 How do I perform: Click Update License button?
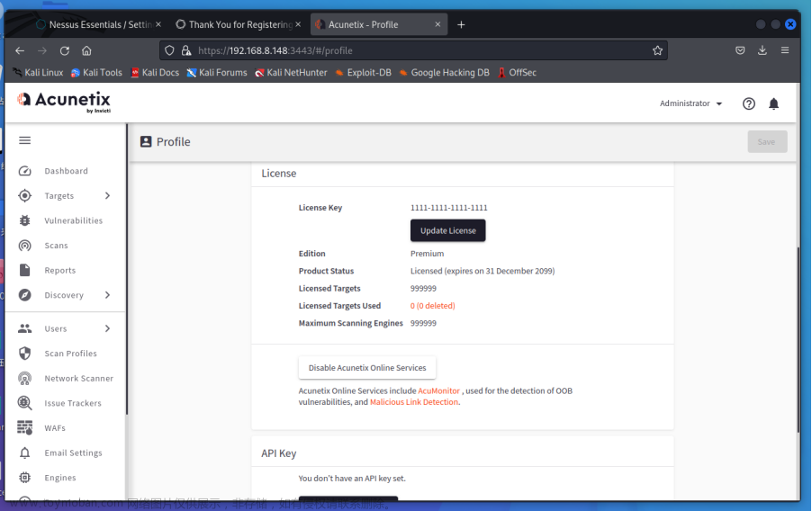(x=448, y=231)
